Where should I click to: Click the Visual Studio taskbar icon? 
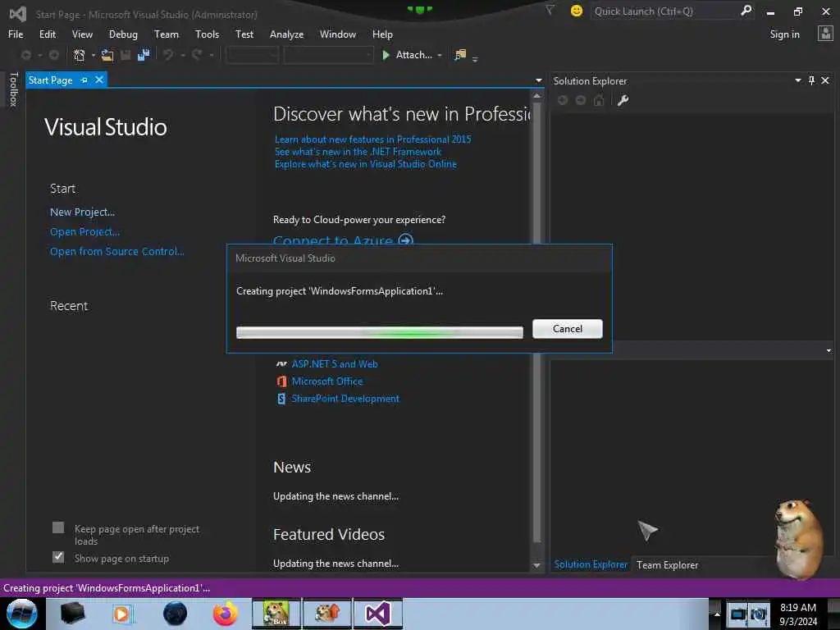(x=377, y=614)
